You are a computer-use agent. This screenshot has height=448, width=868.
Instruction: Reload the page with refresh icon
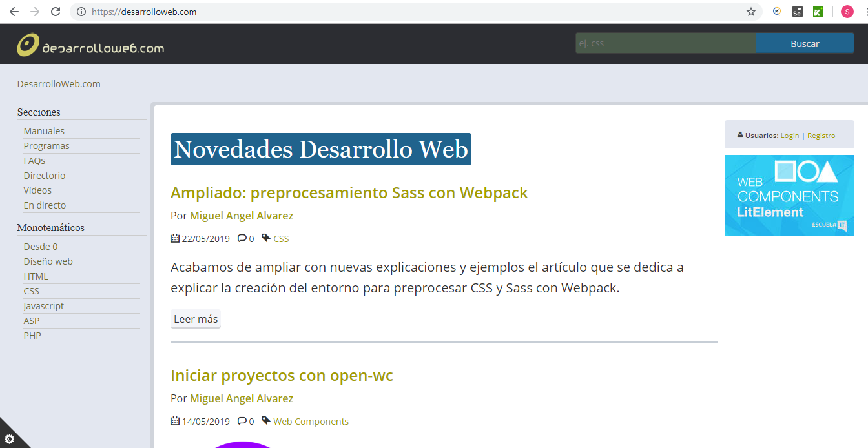coord(56,12)
